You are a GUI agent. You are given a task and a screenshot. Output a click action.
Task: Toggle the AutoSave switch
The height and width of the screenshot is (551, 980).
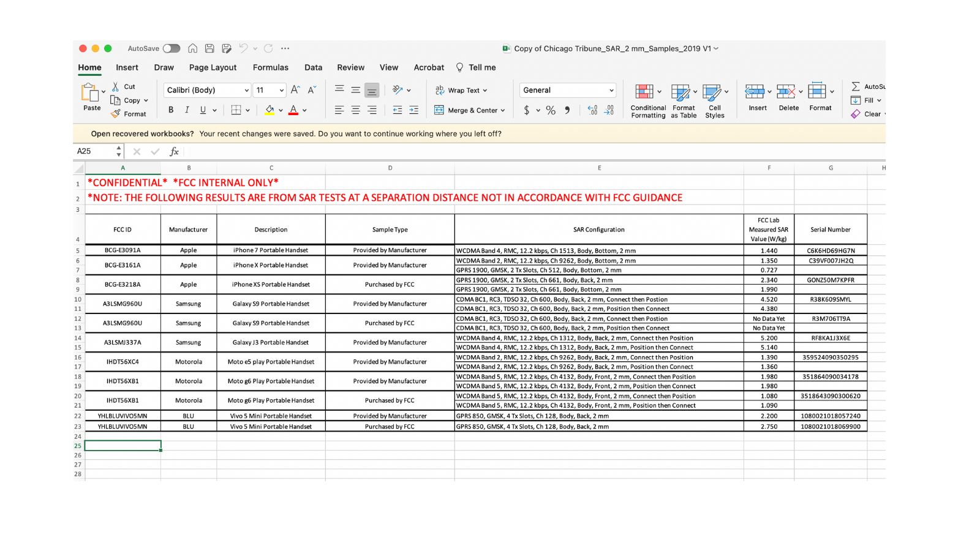pos(171,48)
